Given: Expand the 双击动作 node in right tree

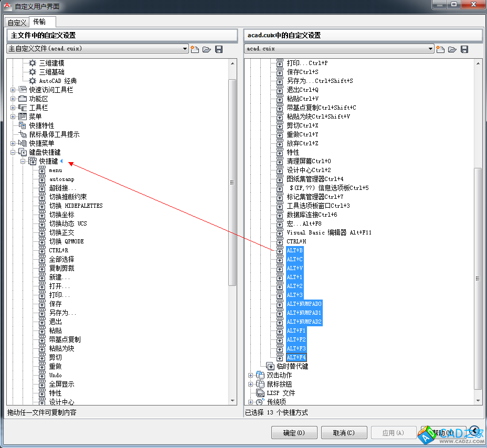Looking at the screenshot, I should coord(250,375).
